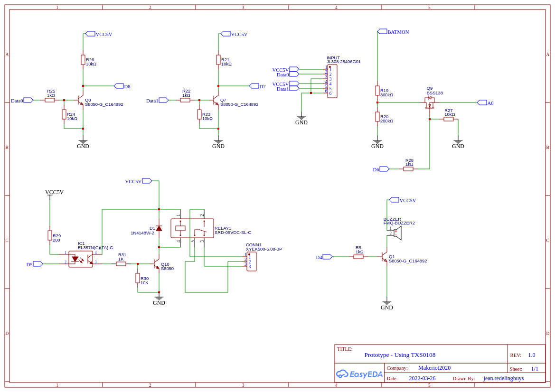This screenshot has height=392, width=555.
Task: Select resistor R26 10kΩ
Action: [x=84, y=61]
